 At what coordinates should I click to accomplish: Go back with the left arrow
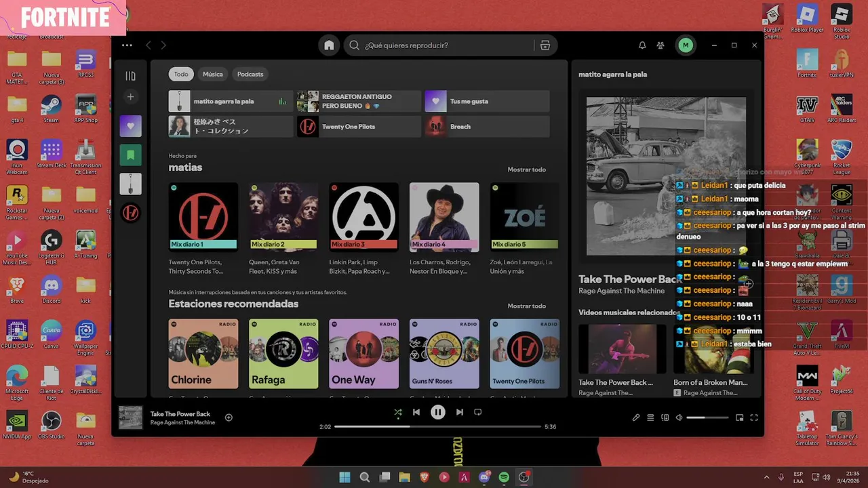click(x=149, y=45)
